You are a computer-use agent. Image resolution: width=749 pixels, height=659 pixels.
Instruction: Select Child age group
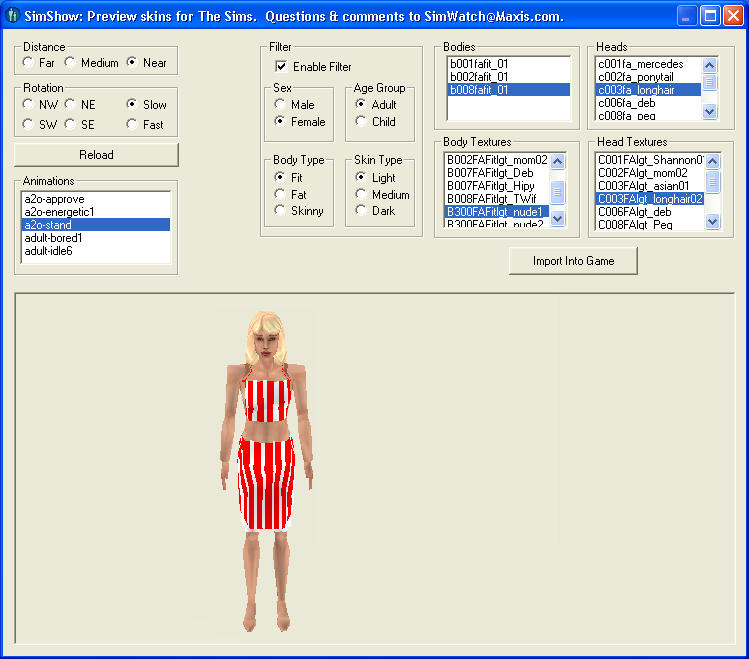(375, 122)
